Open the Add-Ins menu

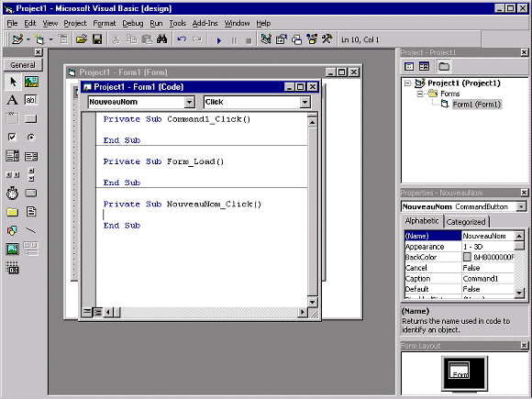205,24
